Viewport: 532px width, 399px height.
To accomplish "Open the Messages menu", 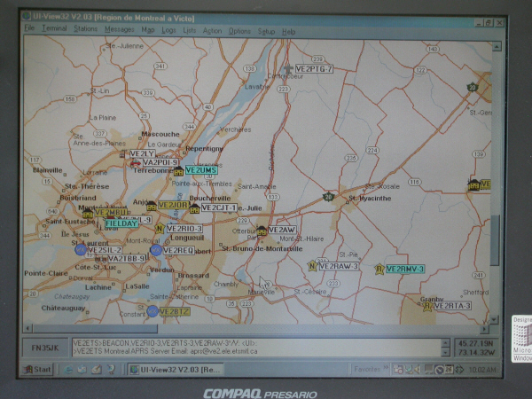I will coord(119,30).
